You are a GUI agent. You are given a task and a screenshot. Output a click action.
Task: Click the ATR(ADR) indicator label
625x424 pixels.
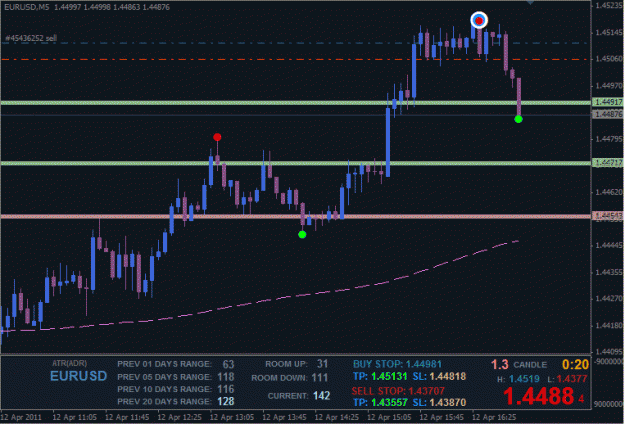click(x=69, y=363)
